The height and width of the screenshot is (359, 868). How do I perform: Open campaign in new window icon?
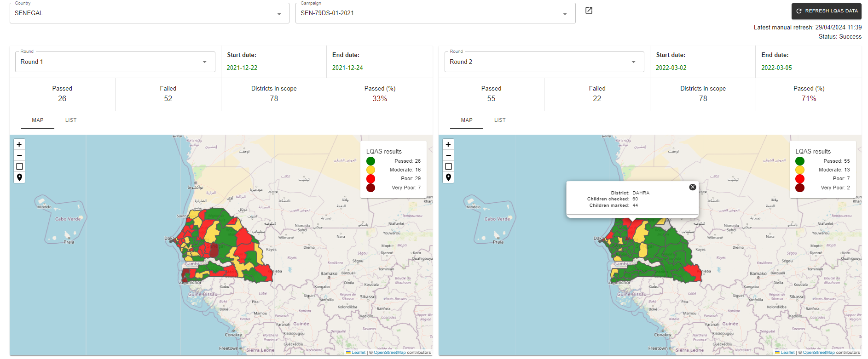click(589, 11)
